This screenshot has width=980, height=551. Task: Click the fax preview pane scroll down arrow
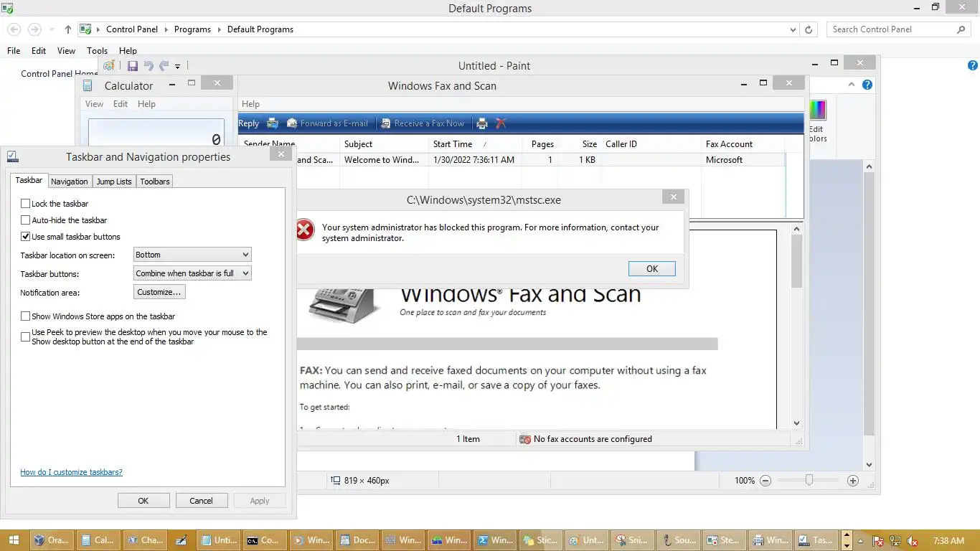pos(796,423)
